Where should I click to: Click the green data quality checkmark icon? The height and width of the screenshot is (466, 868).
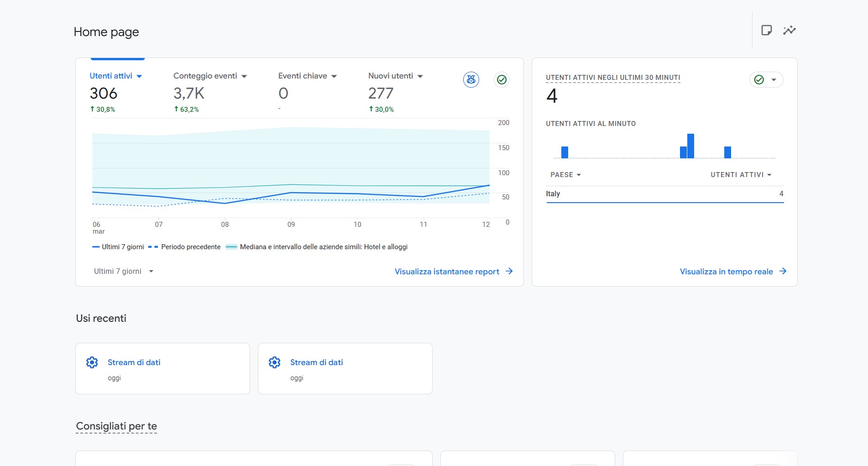(502, 80)
